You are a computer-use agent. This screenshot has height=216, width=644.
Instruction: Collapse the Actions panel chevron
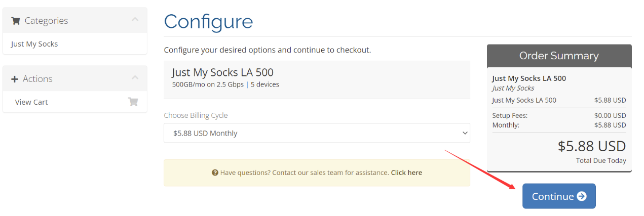[135, 78]
